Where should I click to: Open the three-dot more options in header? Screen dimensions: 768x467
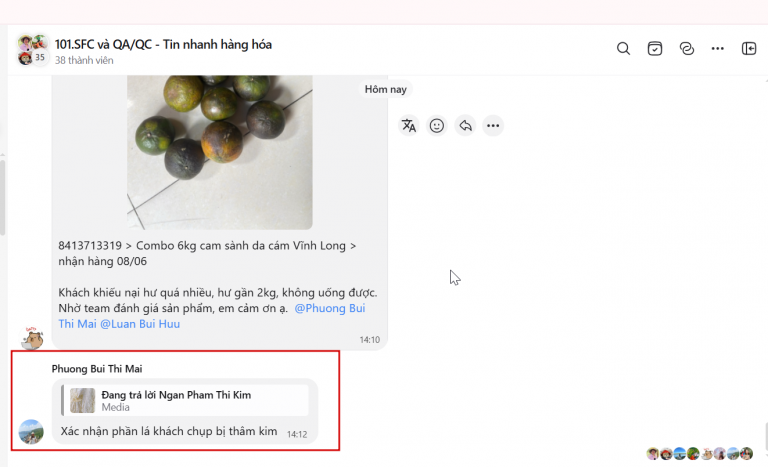pyautogui.click(x=718, y=49)
